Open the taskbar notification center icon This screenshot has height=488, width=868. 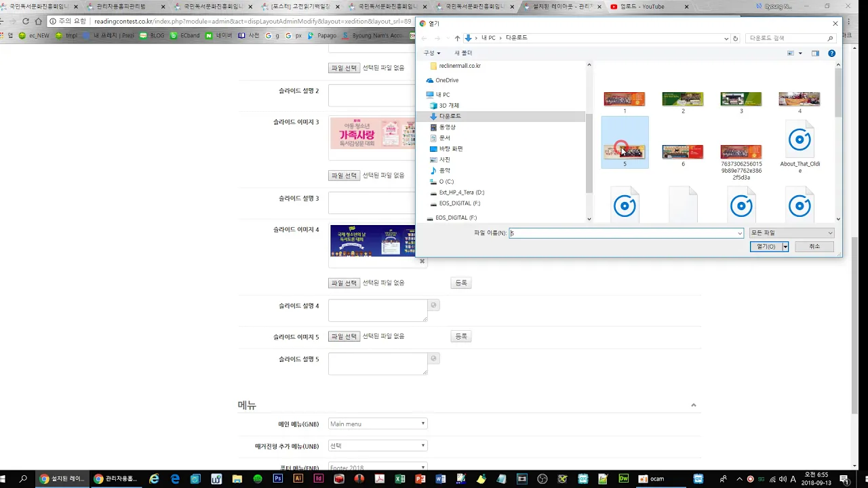pos(844,479)
